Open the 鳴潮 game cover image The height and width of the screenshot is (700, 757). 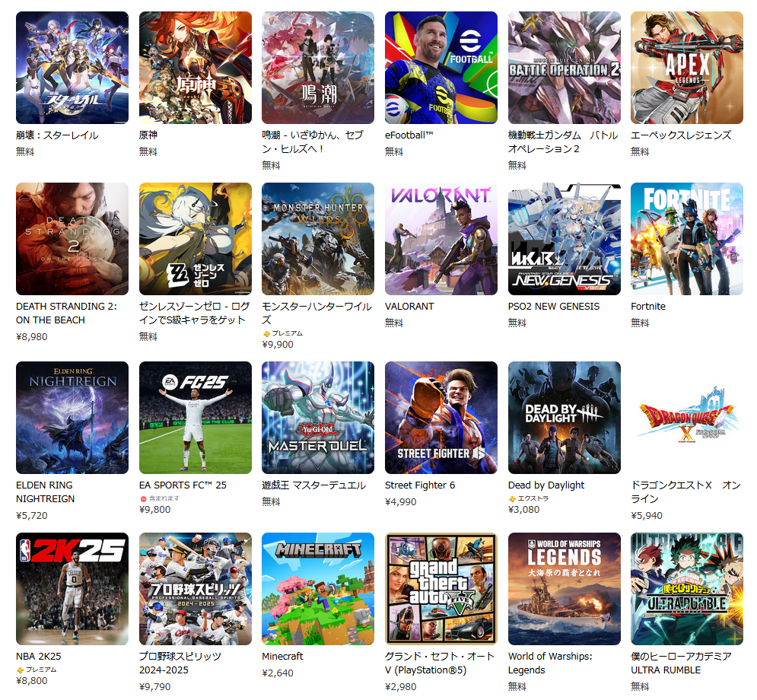[318, 68]
